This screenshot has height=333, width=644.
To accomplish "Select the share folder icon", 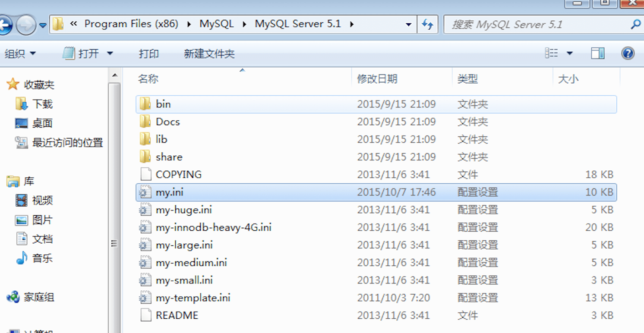I will (145, 157).
